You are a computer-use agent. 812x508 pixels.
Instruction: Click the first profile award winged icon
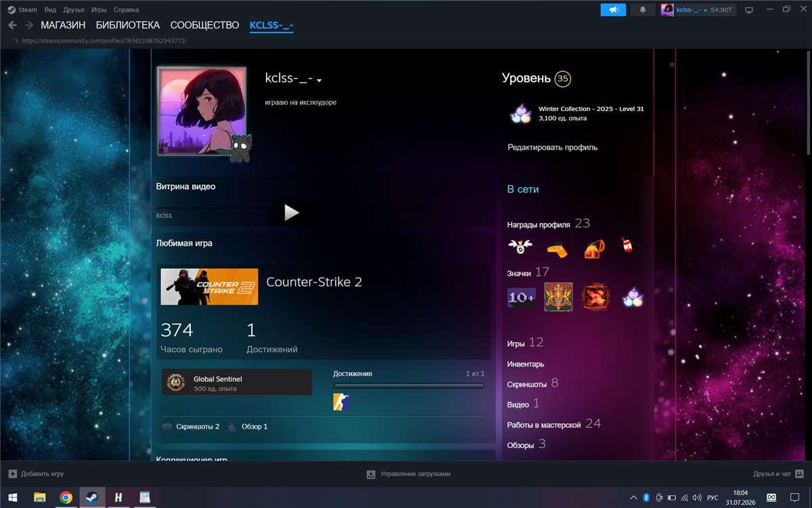coord(520,247)
